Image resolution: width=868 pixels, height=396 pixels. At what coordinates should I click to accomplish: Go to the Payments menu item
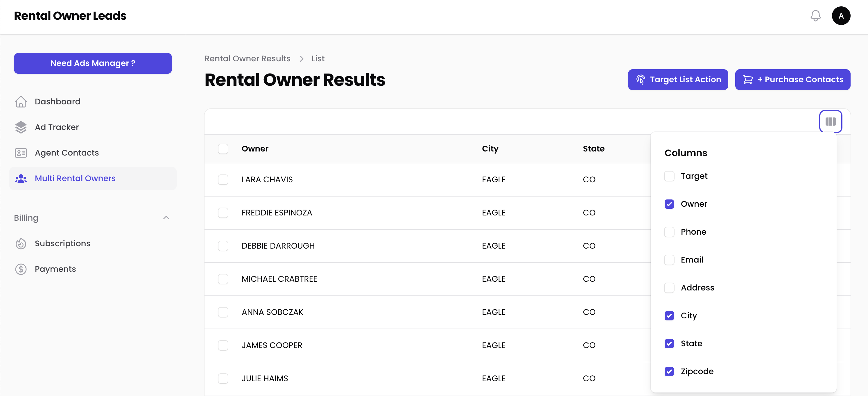[55, 269]
